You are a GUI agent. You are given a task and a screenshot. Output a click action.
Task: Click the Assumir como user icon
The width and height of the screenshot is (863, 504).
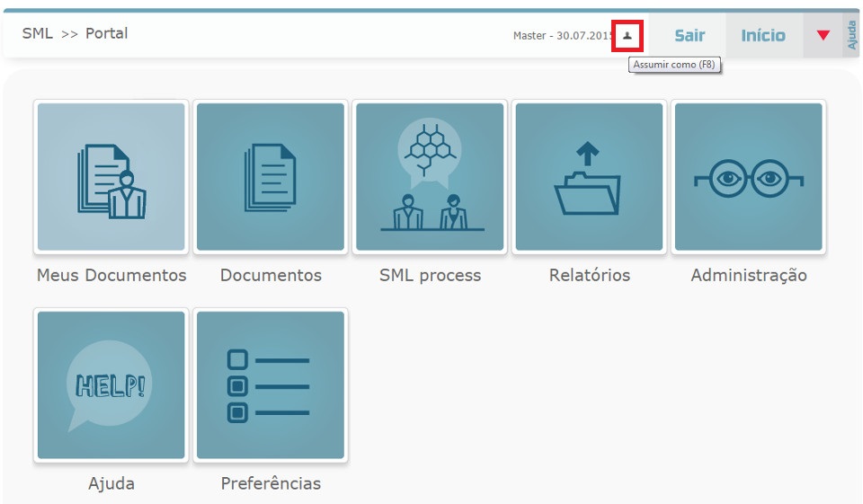click(x=627, y=37)
